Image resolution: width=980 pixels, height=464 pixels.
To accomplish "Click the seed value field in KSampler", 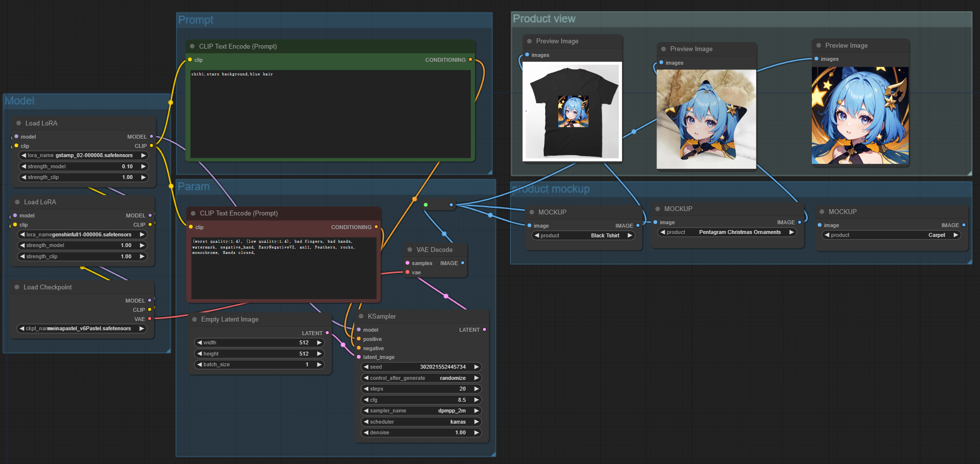I will (x=421, y=367).
